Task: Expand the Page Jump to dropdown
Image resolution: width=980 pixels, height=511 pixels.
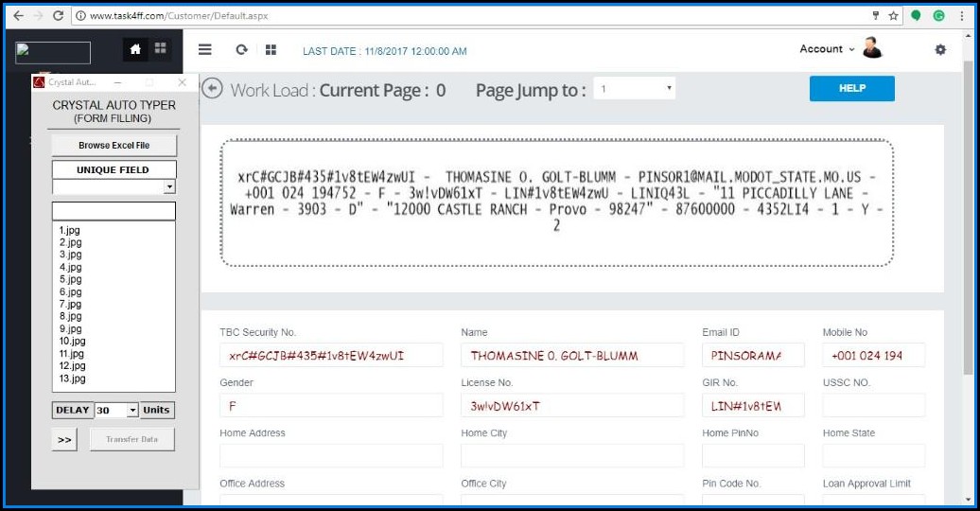Action: pos(634,89)
